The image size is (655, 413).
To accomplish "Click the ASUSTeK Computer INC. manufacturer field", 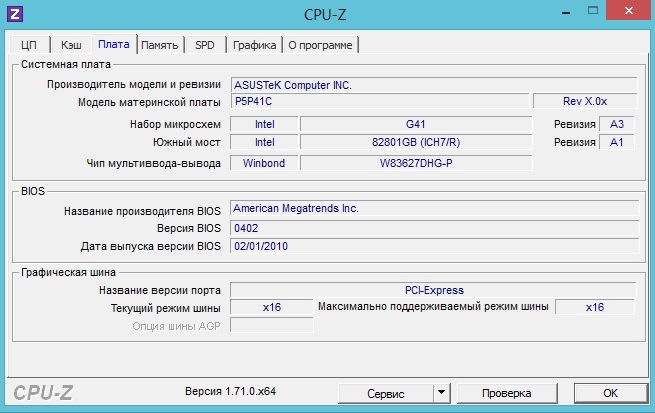I will 434,85.
